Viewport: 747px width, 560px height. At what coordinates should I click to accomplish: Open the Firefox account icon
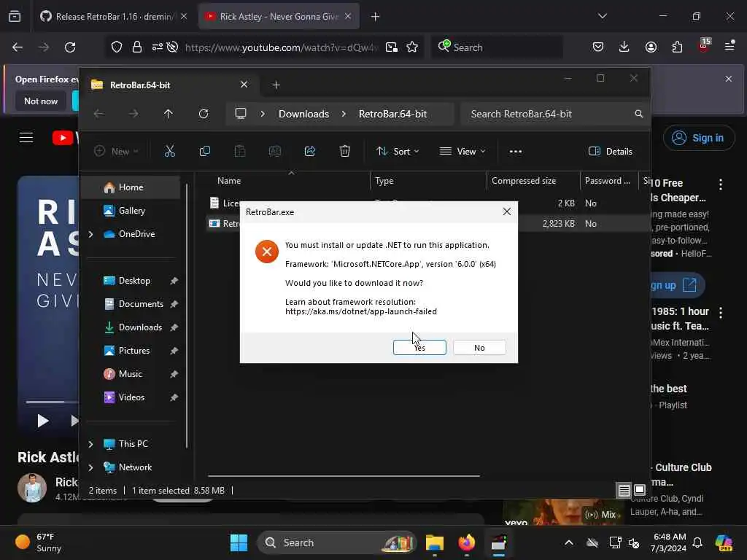[651, 47]
